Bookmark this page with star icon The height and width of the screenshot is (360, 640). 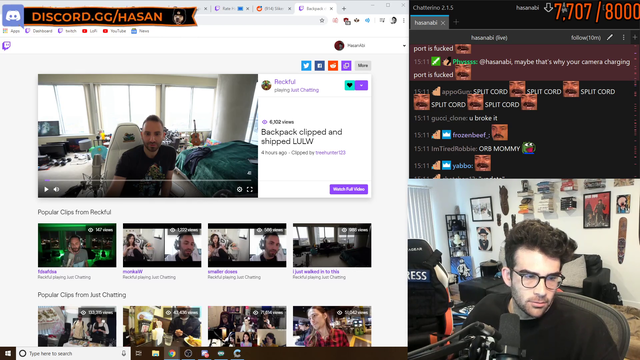[322, 20]
